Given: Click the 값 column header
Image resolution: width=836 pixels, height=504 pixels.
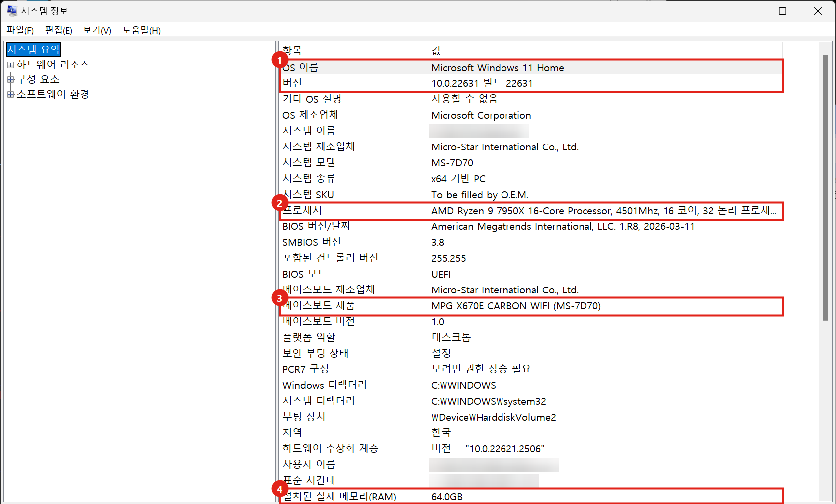Looking at the screenshot, I should pos(605,50).
